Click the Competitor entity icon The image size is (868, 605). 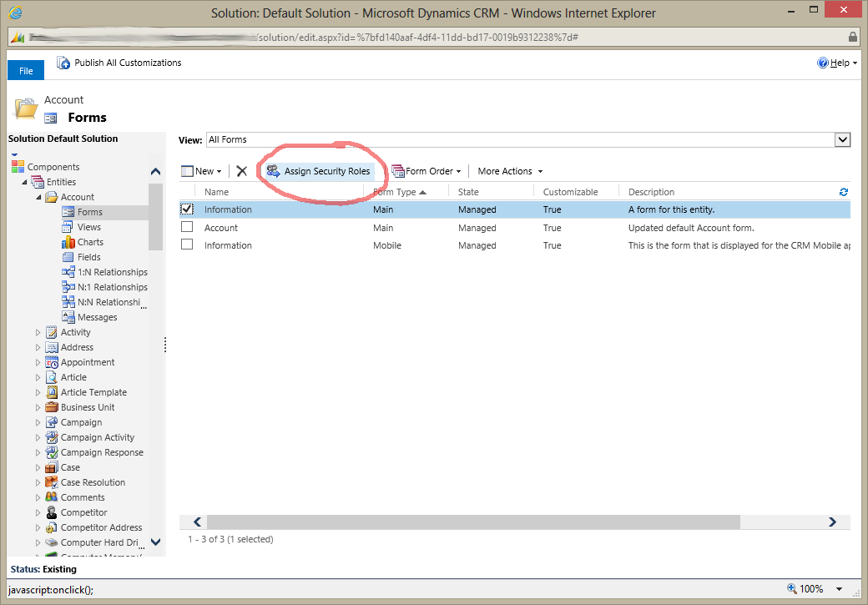click(52, 512)
